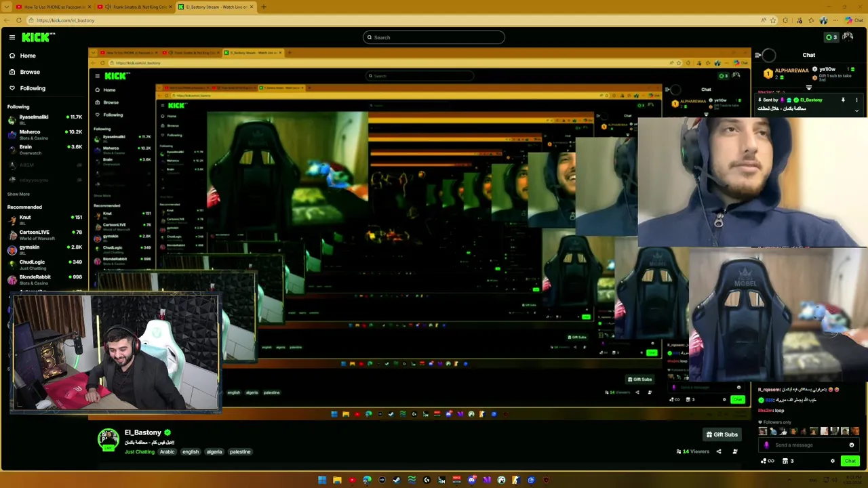The image size is (868, 488).
Task: Click the address bar URL
Action: tap(66, 20)
